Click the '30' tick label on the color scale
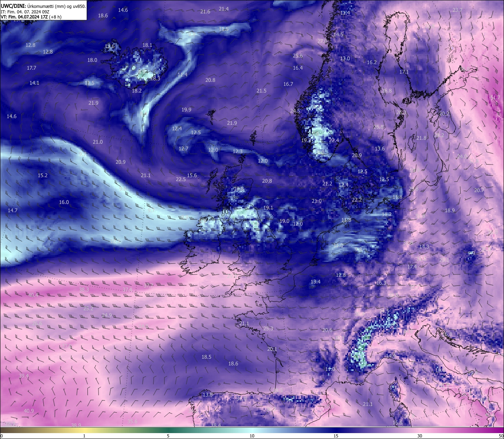Screen dimensions: 504x439 click(x=420, y=436)
